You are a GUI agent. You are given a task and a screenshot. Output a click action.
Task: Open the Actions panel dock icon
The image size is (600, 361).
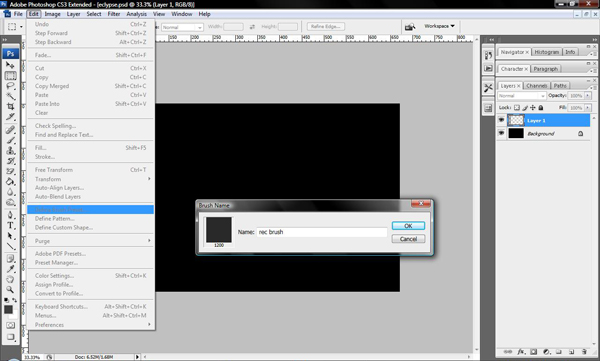(488, 69)
